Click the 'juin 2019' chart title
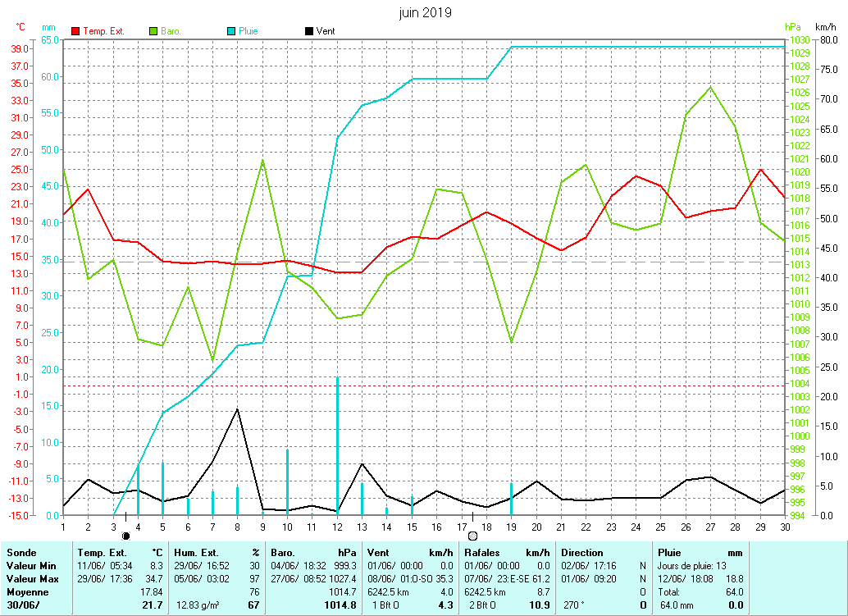This screenshot has width=848, height=616. click(x=425, y=13)
